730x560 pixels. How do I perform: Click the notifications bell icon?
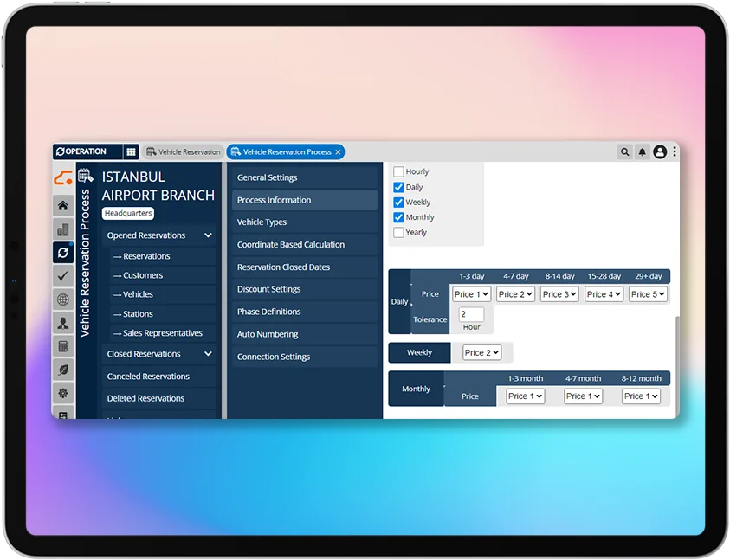pyautogui.click(x=642, y=151)
